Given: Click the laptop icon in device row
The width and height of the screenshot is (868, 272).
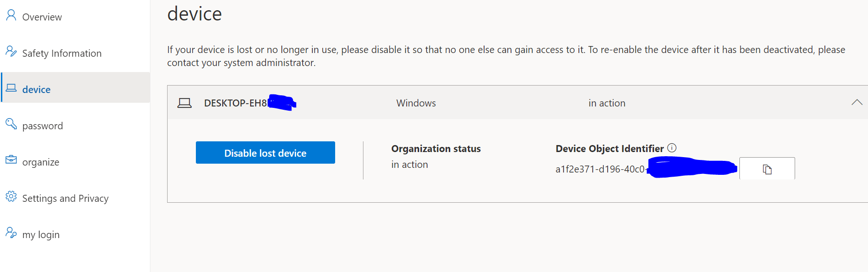Looking at the screenshot, I should tap(184, 103).
